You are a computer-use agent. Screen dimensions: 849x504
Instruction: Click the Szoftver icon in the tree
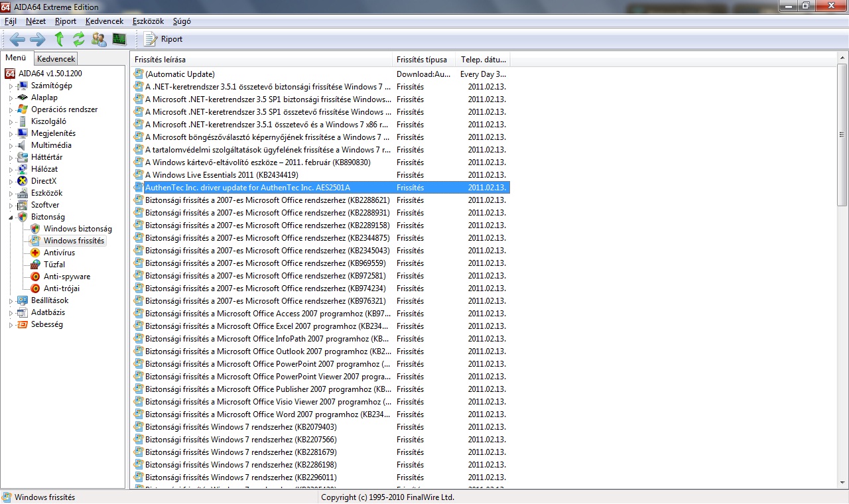23,205
